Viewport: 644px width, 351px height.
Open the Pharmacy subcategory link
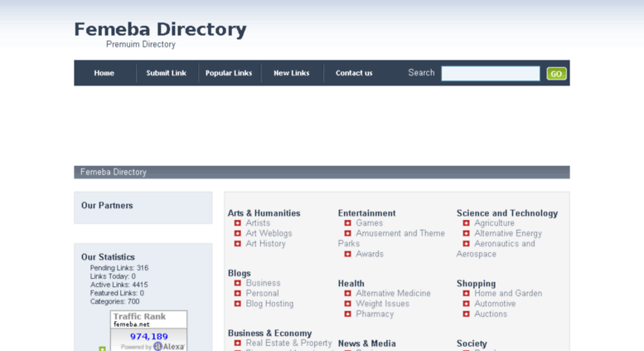coord(375,314)
